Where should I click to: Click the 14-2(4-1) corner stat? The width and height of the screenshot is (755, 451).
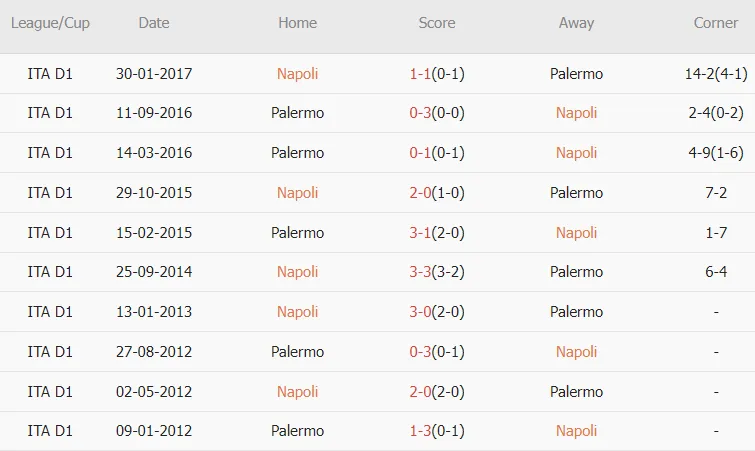tap(716, 74)
